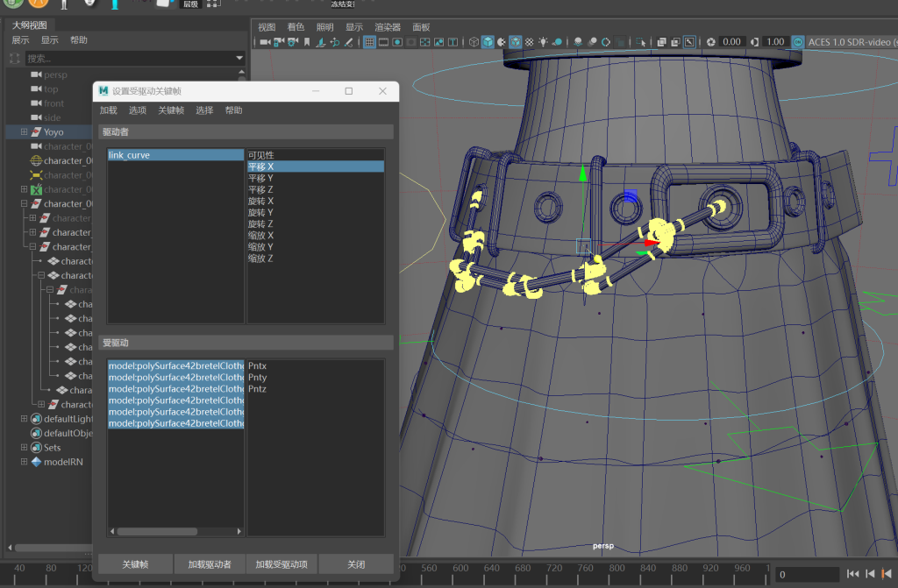Open the 面板 viewport menu
The height and width of the screenshot is (588, 898).
pos(421,27)
